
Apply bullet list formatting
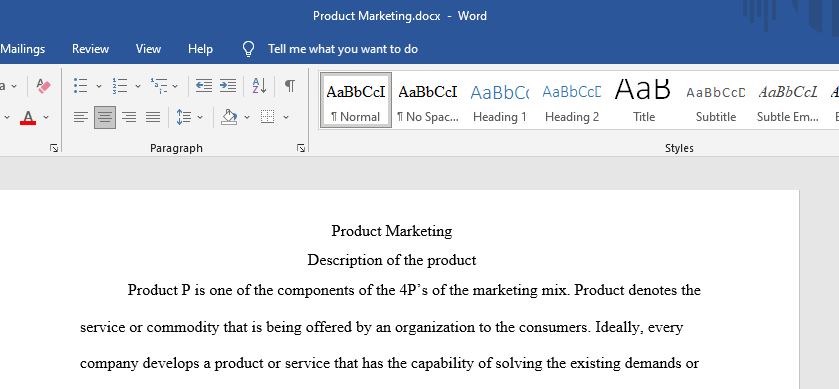tap(80, 86)
